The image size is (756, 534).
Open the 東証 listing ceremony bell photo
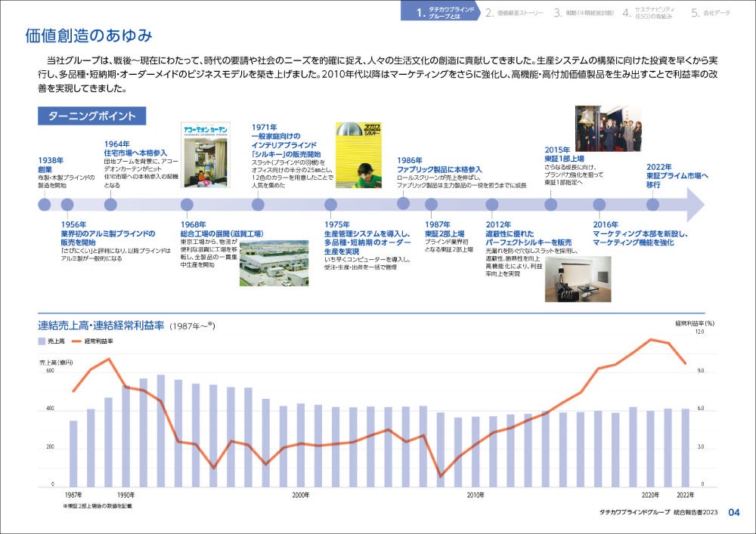(x=609, y=128)
